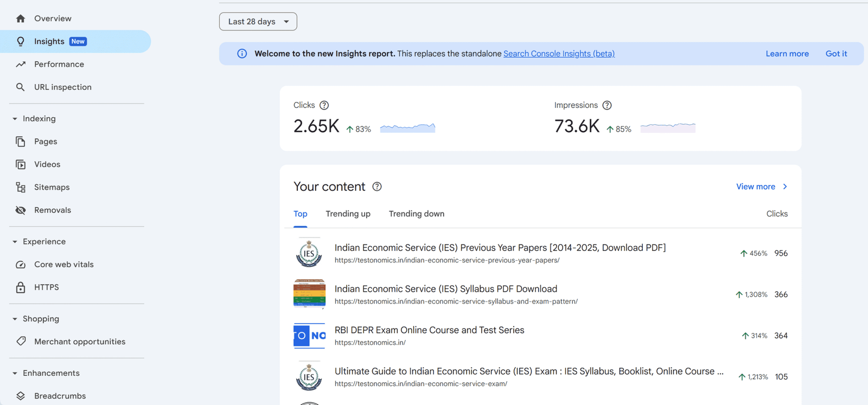Open the Search Console Insights (beta) link
868x405 pixels.
pos(559,54)
